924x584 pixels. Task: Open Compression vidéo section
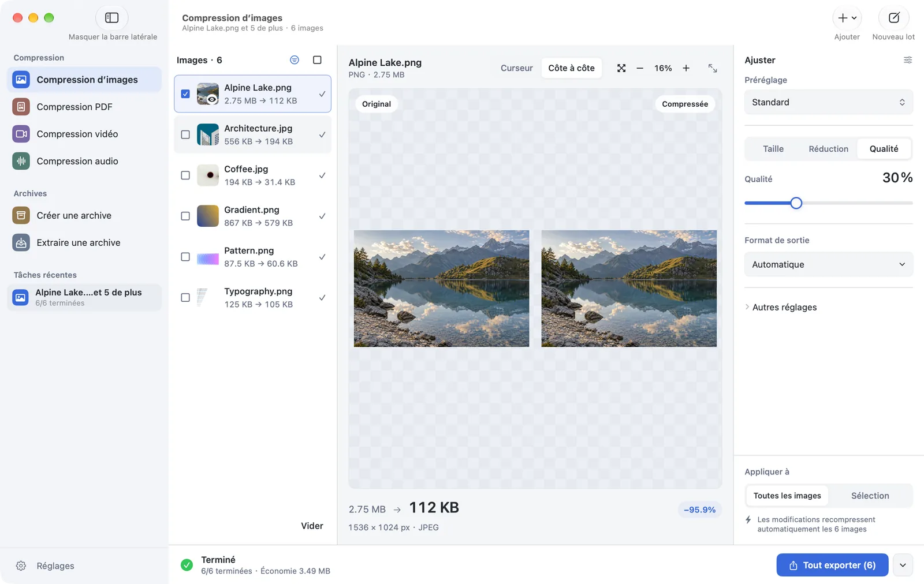click(84, 134)
